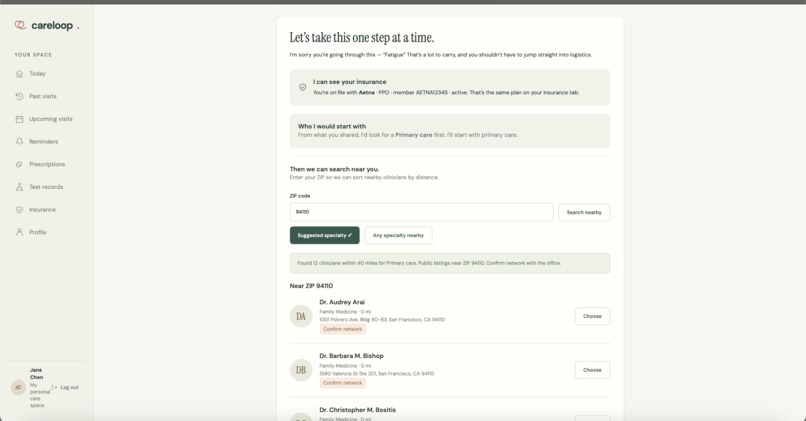This screenshot has width=806, height=421.
Task: Click the careloop logo icon
Action: tap(20, 25)
